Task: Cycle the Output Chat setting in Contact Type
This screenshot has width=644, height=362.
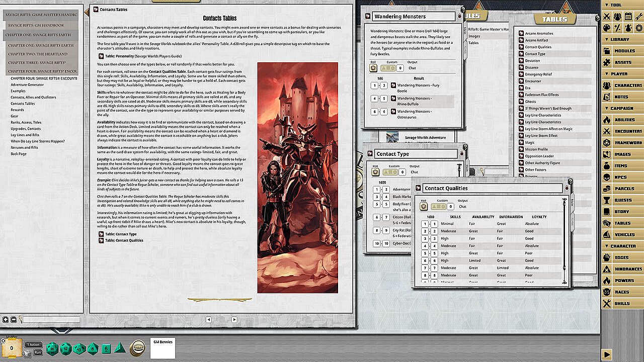Action: click(x=415, y=172)
